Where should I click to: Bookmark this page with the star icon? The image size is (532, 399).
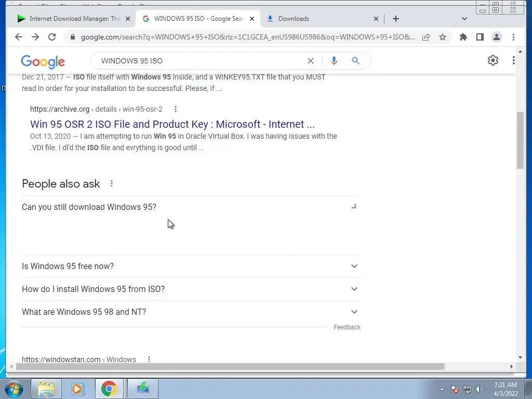pyautogui.click(x=443, y=37)
